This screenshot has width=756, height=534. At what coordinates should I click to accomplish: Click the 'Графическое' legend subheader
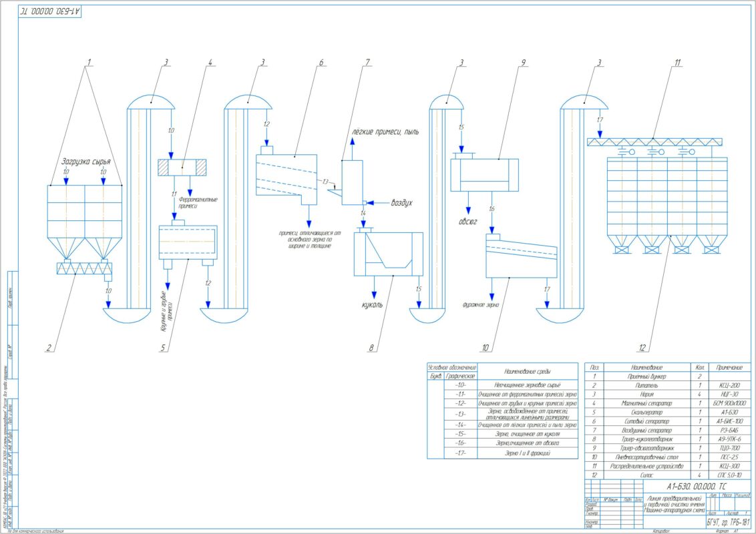point(461,376)
